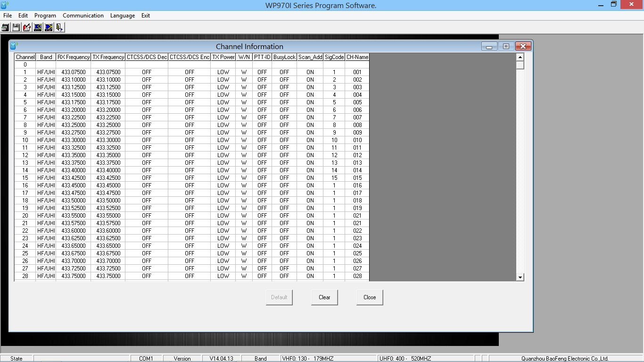The image size is (644, 362).
Task: Select CTCSS/DCS Enc OFF in channel 5
Action: tap(190, 102)
